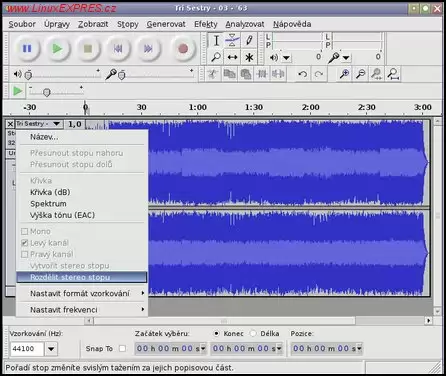
Task: Click the small green Play-at-speed button
Action: (17, 91)
